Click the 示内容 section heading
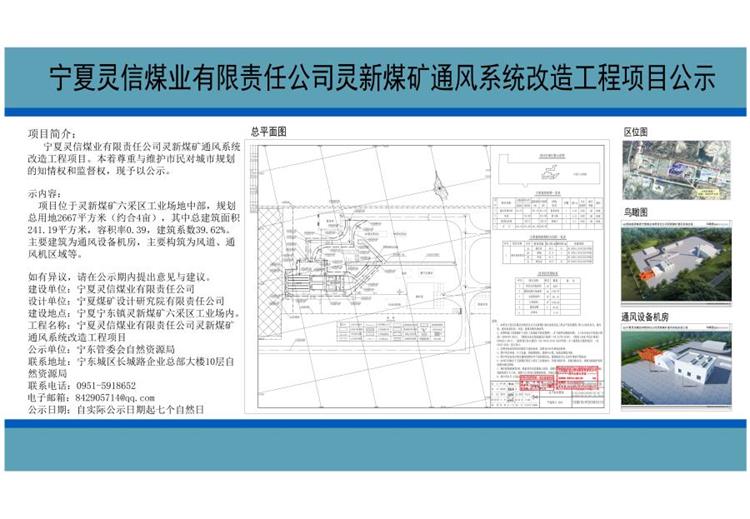Image resolution: width=750 pixels, height=519 pixels. [x=44, y=191]
